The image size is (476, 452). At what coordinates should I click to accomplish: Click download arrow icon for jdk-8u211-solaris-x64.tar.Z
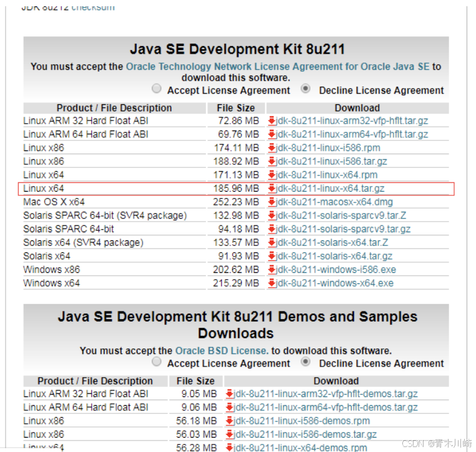(x=272, y=242)
